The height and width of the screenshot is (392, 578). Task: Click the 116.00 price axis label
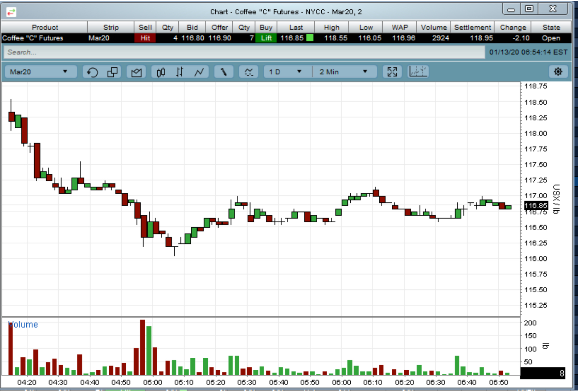(x=536, y=259)
